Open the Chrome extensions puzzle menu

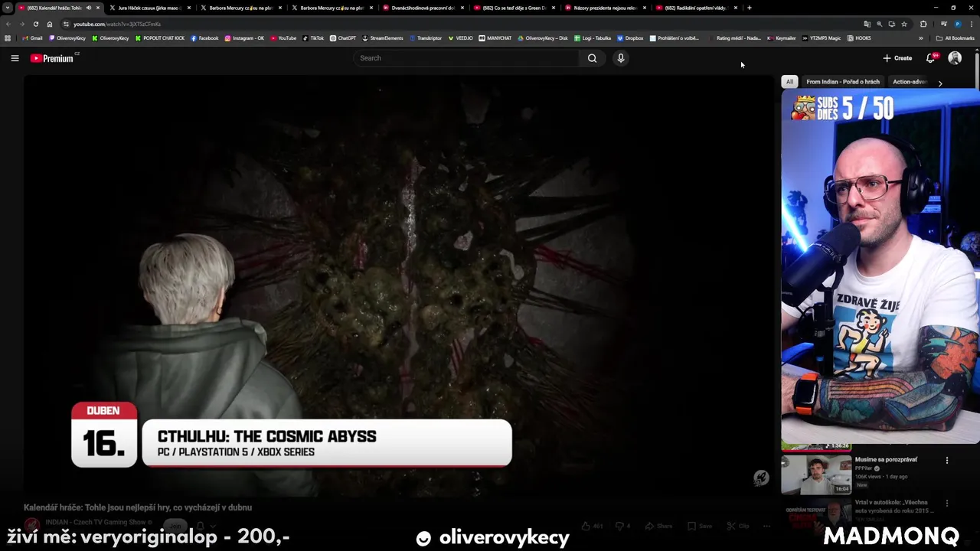[x=923, y=24]
